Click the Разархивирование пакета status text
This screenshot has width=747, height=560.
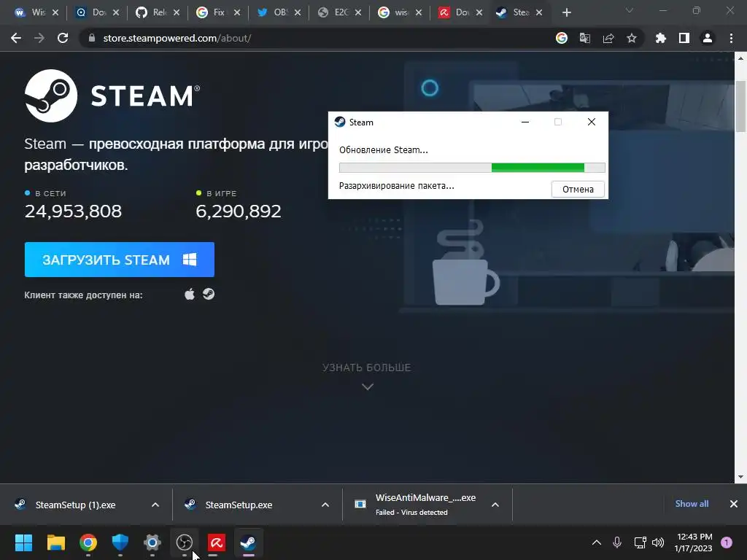(x=396, y=186)
